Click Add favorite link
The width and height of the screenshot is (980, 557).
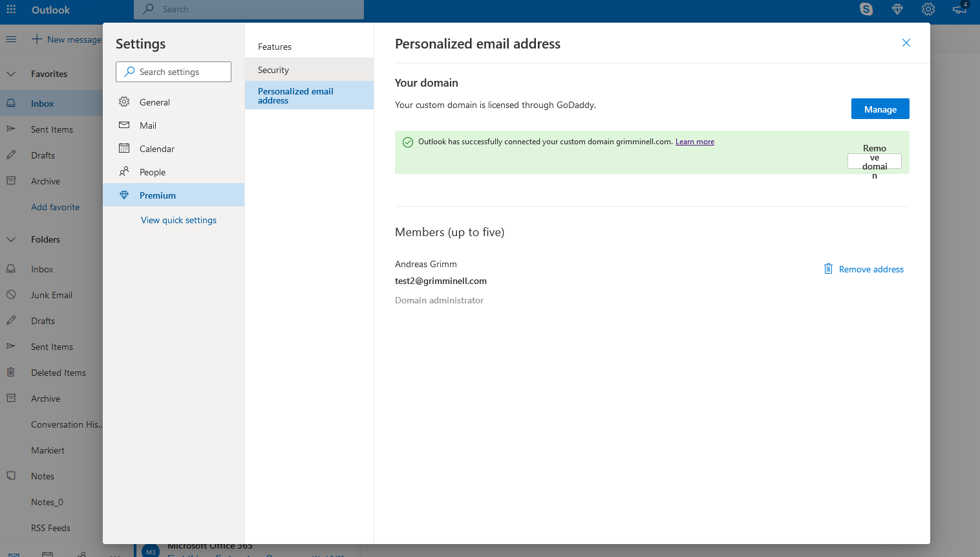pyautogui.click(x=56, y=207)
